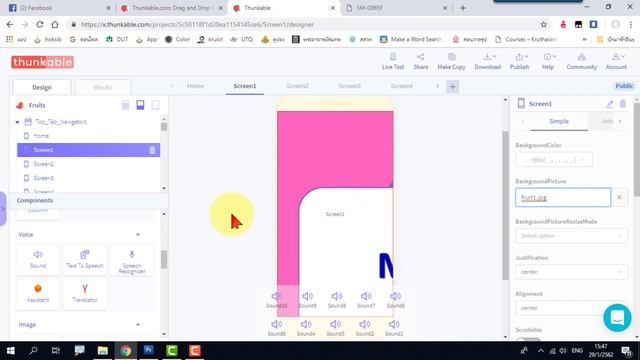Click Make Copy in top toolbar

click(451, 61)
